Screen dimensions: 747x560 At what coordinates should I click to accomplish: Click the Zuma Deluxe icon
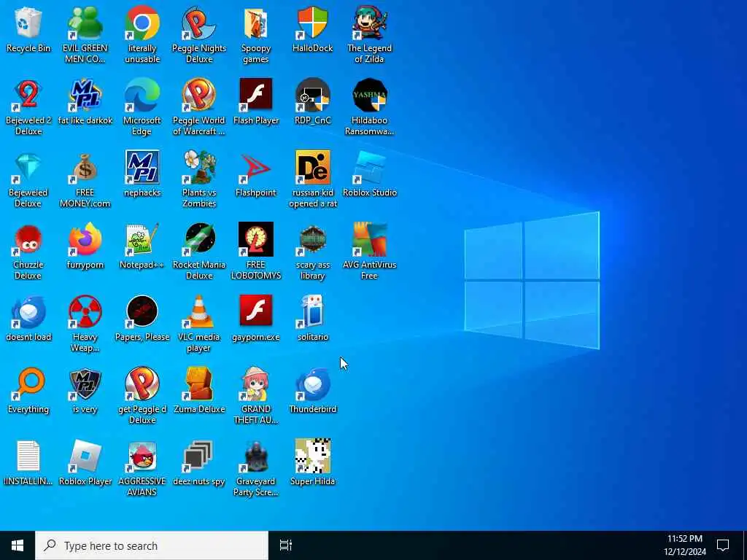(x=199, y=384)
